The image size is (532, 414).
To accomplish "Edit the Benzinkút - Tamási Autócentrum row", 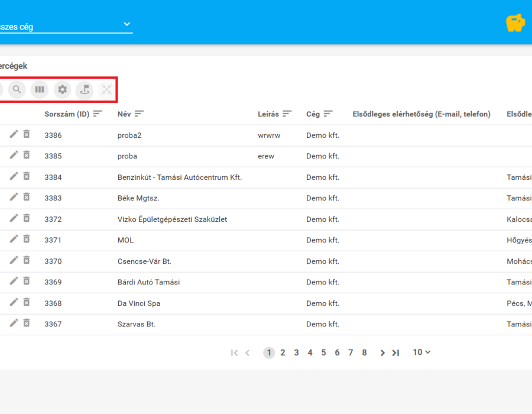I will (x=14, y=176).
